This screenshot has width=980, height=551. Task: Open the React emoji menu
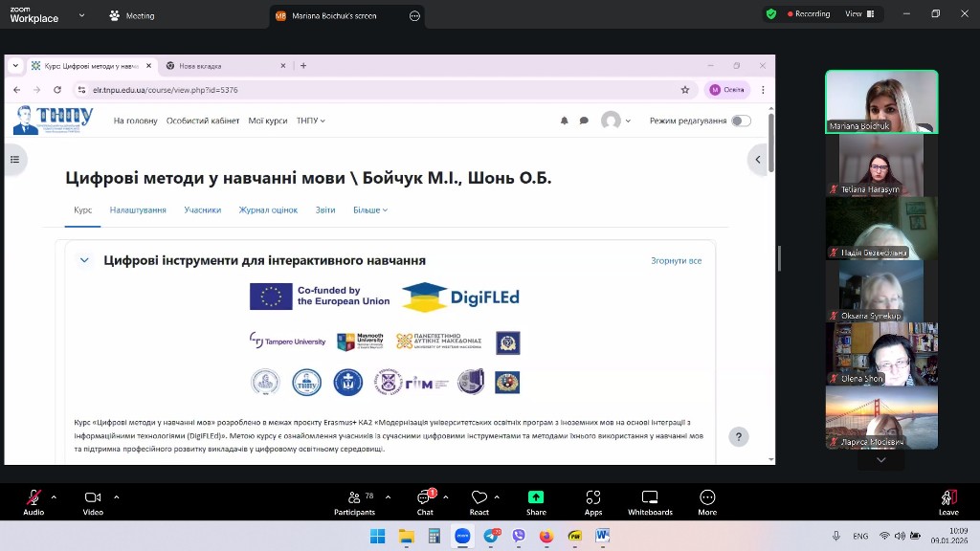click(x=479, y=497)
